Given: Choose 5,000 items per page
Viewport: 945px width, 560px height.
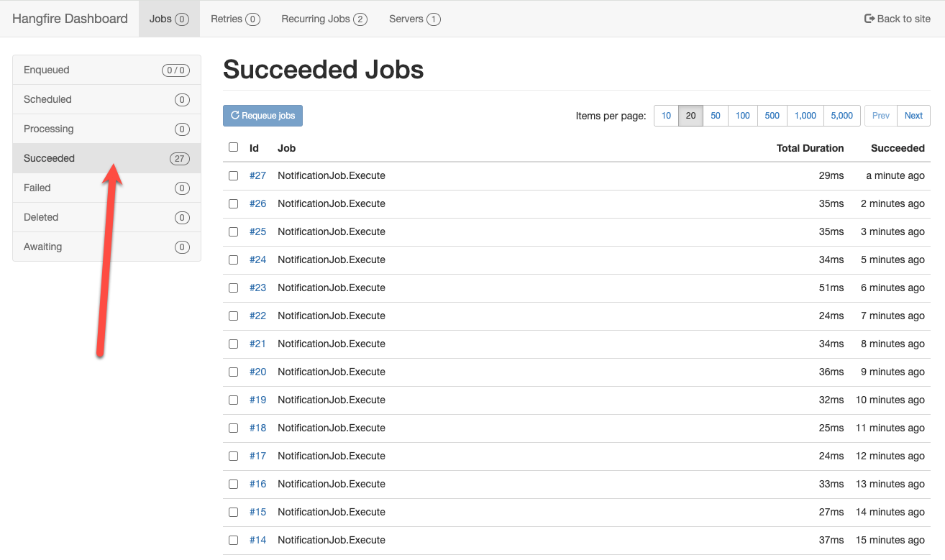Looking at the screenshot, I should [841, 116].
